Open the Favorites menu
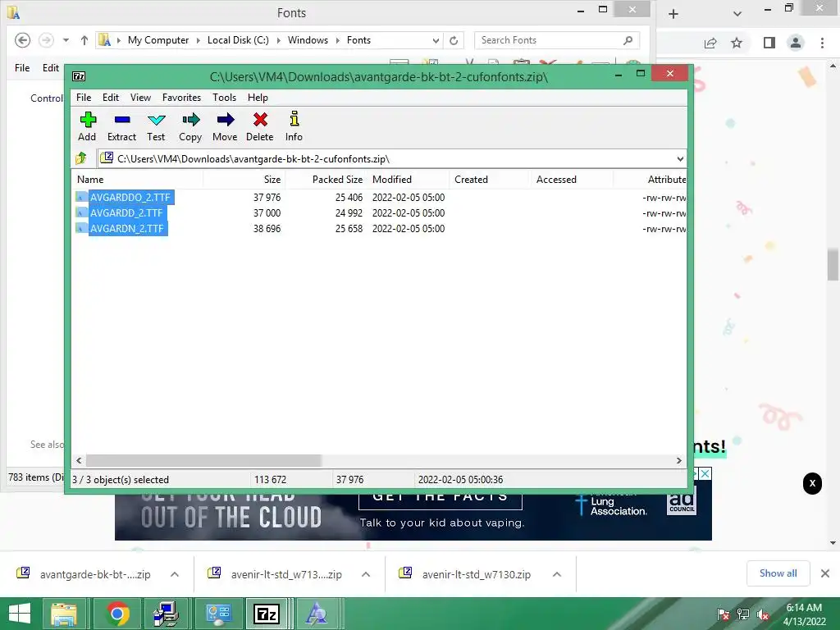Viewport: 840px width, 630px height. tap(181, 98)
